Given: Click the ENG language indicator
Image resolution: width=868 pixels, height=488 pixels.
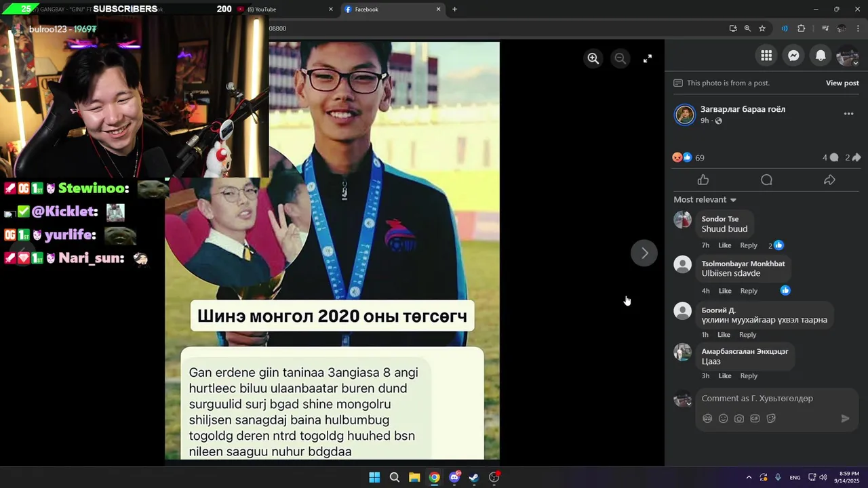Looking at the screenshot, I should click(x=795, y=477).
